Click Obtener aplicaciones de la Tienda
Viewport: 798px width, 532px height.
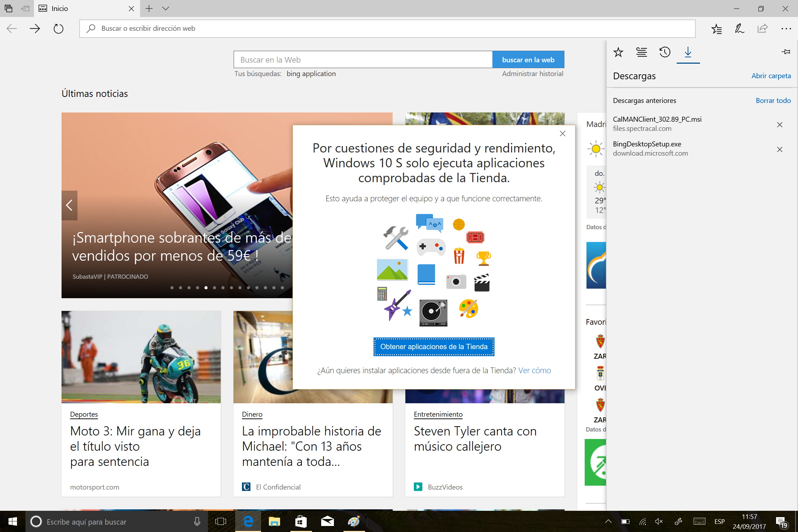click(x=434, y=347)
